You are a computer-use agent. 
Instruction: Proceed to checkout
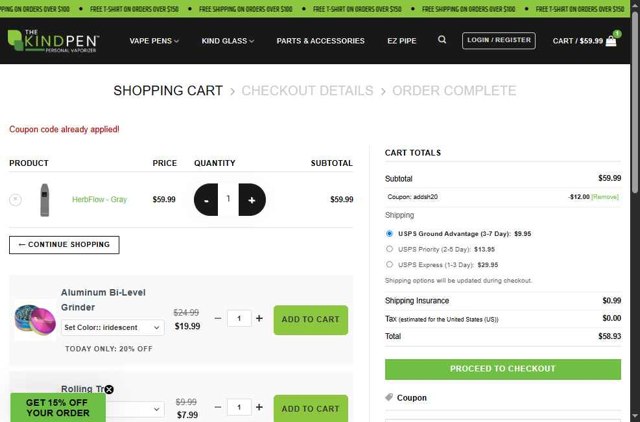503,369
